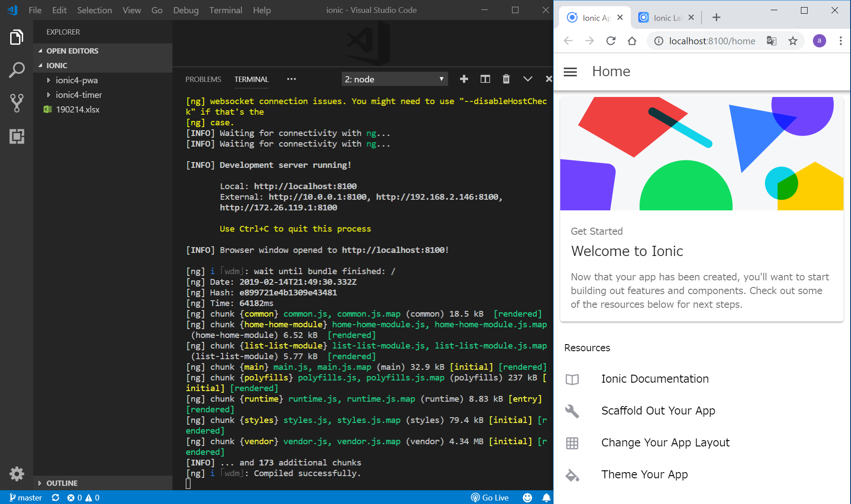Screen dimensions: 851x504
Task: Click the terminal cursor prompt line
Action: click(x=188, y=484)
